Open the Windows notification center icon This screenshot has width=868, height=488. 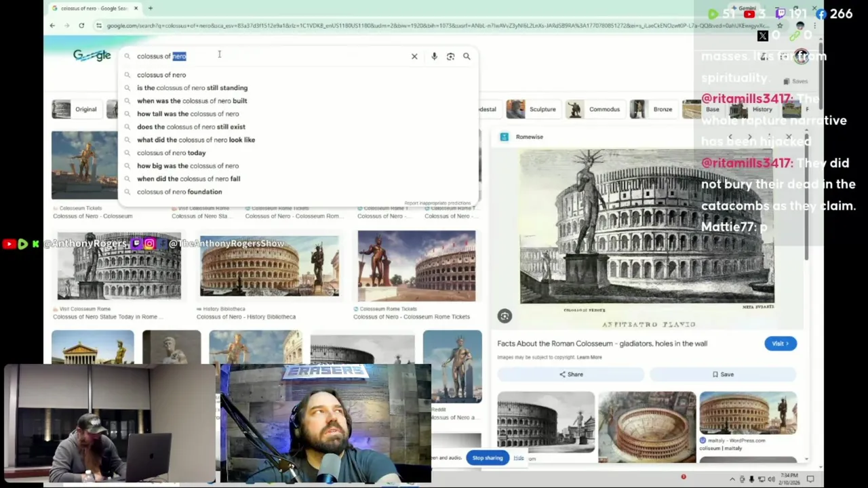[810, 479]
